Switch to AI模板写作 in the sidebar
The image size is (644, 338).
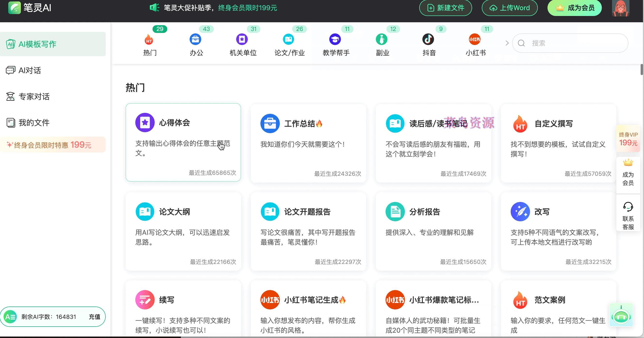[38, 44]
